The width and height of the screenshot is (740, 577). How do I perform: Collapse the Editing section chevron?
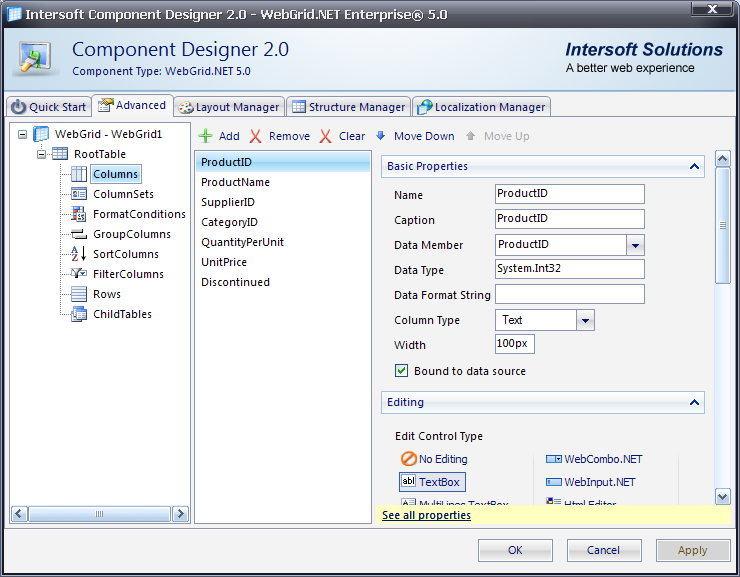pos(694,402)
